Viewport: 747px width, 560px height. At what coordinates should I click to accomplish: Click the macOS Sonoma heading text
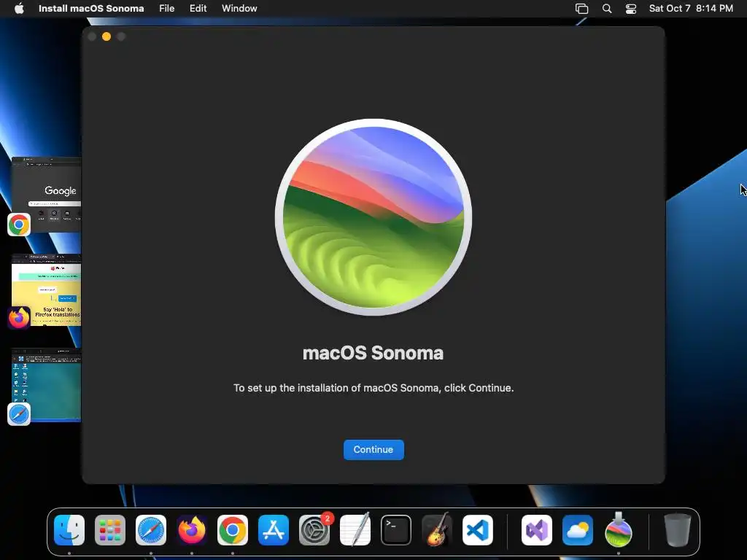coord(373,353)
